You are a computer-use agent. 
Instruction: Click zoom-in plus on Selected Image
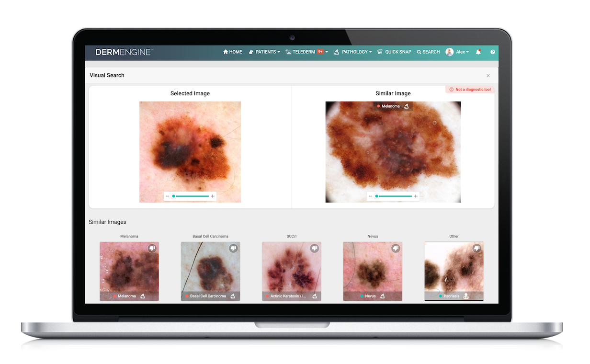coord(213,196)
